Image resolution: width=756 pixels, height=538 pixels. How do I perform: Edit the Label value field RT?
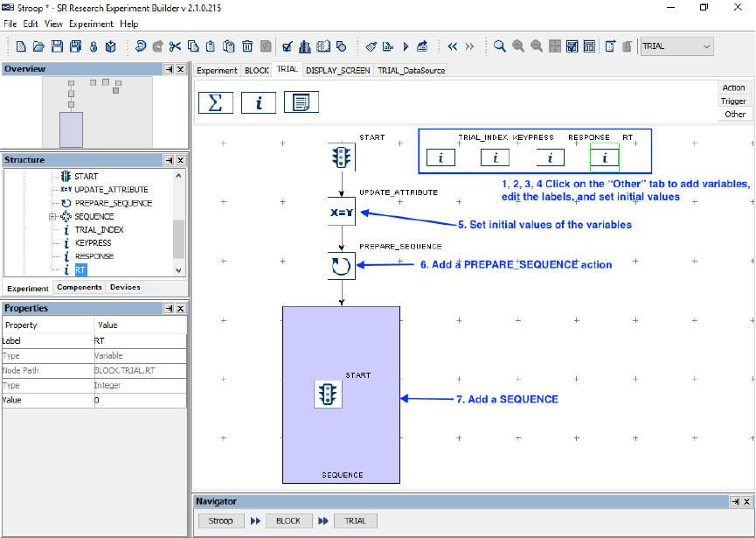coord(140,340)
